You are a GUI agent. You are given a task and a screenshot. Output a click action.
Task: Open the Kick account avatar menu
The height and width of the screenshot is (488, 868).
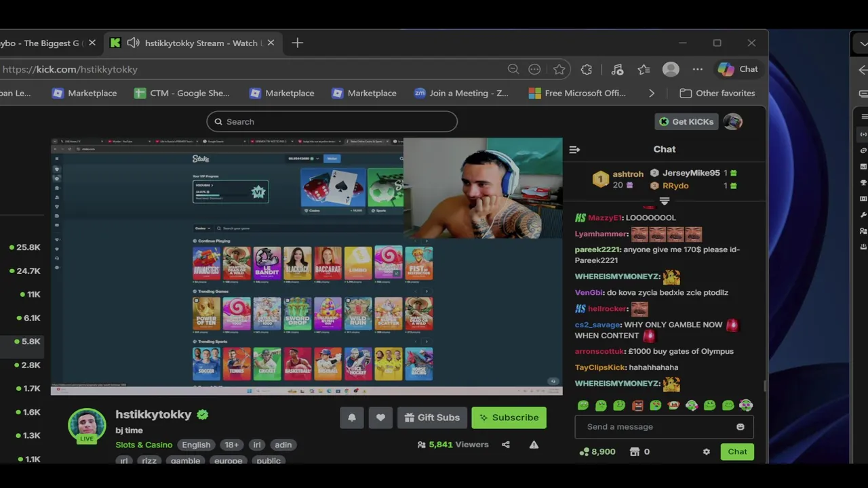(732, 121)
